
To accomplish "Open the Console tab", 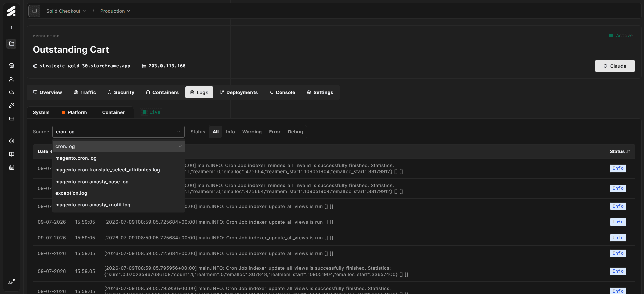I will 282,92.
